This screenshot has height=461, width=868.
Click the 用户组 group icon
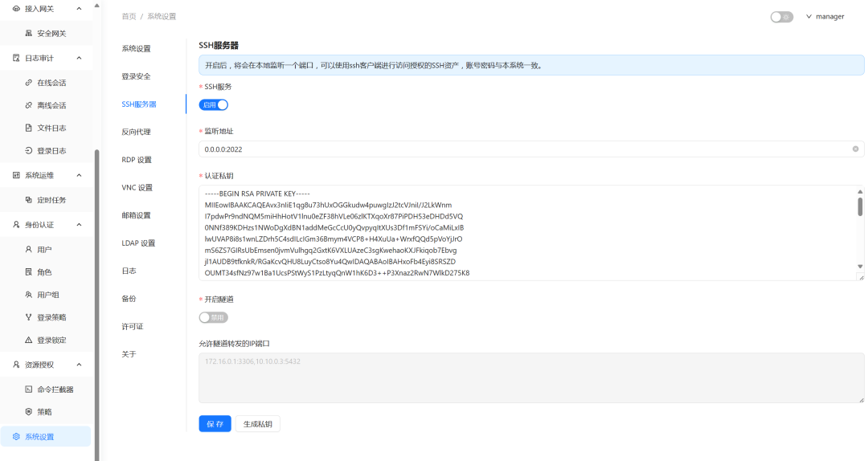point(29,295)
